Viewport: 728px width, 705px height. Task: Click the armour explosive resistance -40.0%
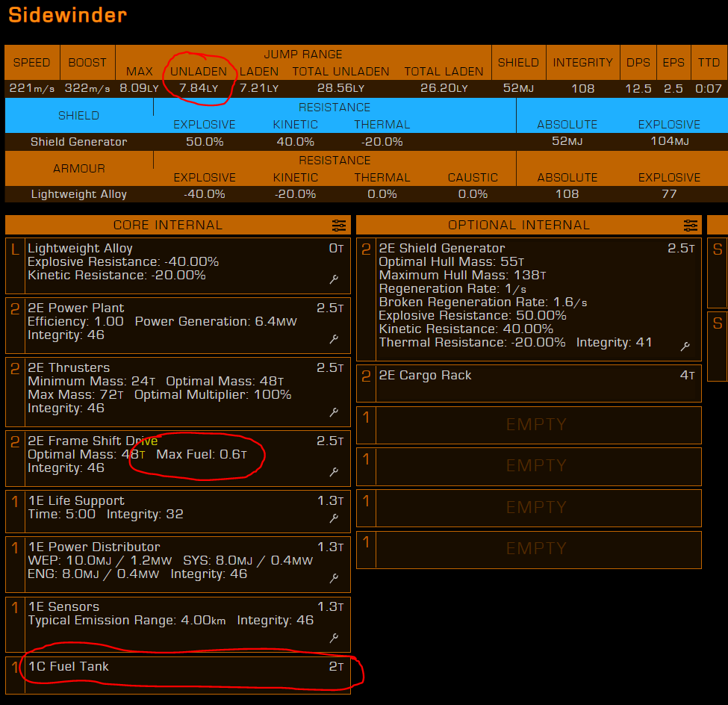[x=205, y=194]
